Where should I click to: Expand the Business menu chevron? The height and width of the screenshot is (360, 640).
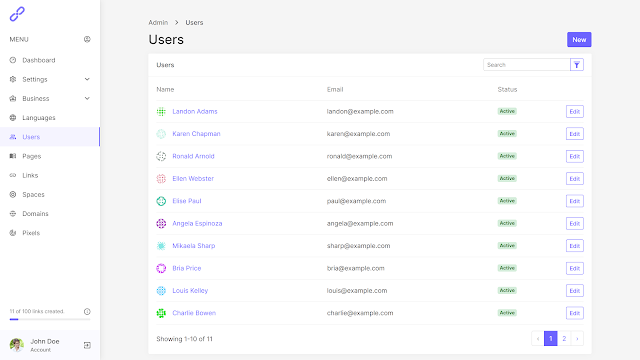(x=87, y=98)
